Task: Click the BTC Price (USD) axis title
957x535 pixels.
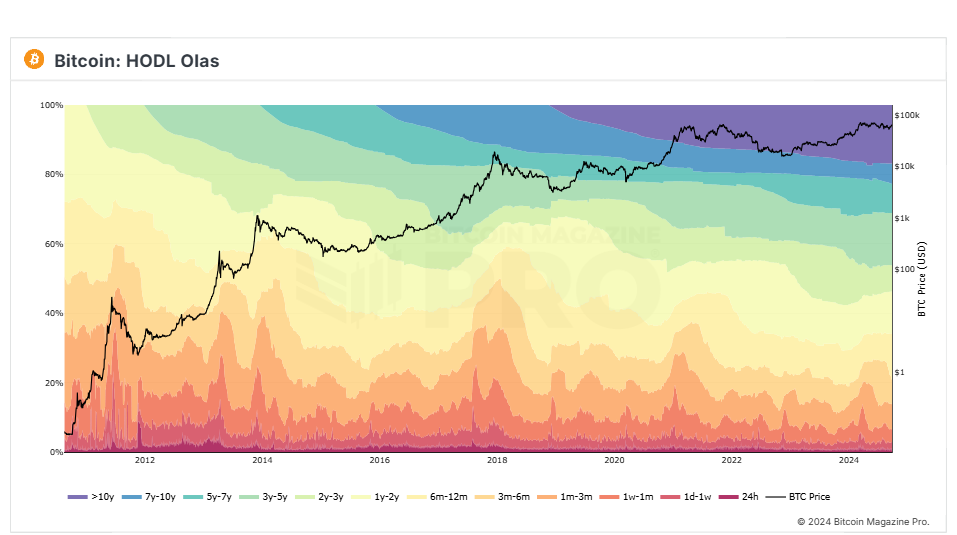Action: tap(922, 279)
